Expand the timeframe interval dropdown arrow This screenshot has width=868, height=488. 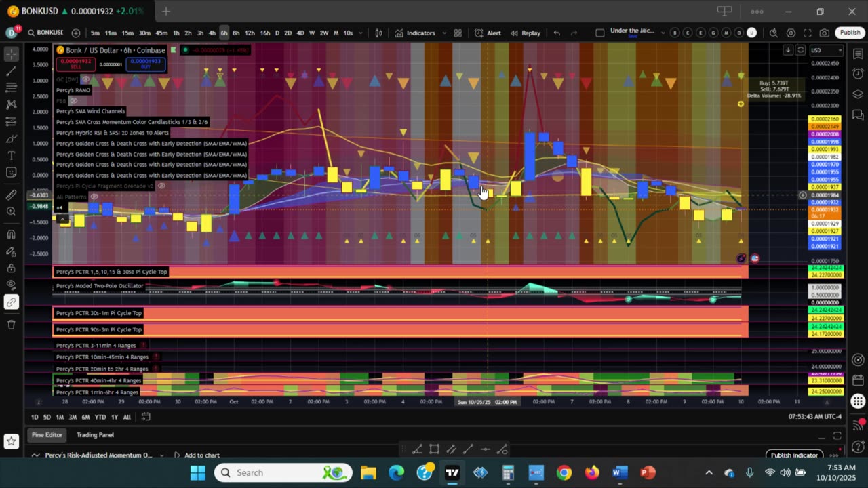[x=359, y=33]
